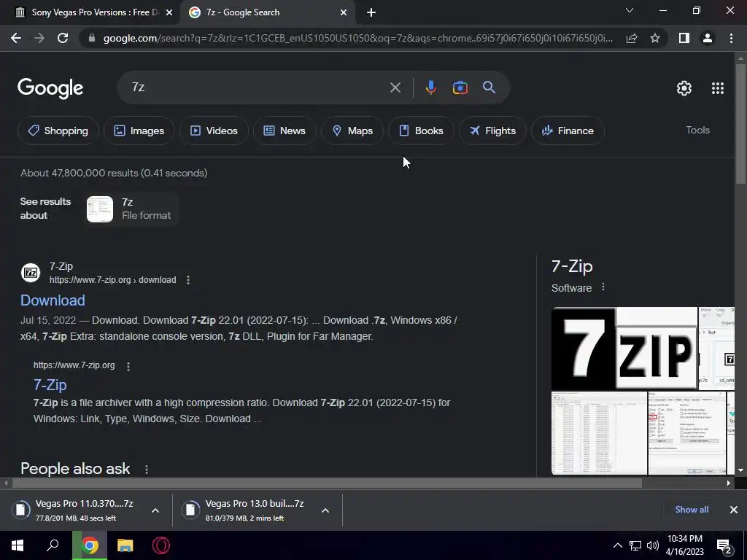View site information lock icon
This screenshot has height=560, width=747.
[92, 38]
